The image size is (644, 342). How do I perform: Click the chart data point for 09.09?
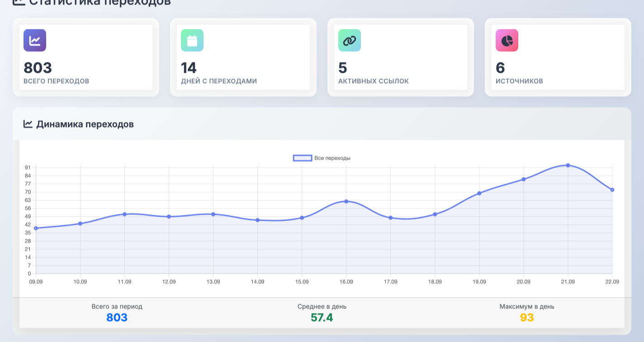36,228
